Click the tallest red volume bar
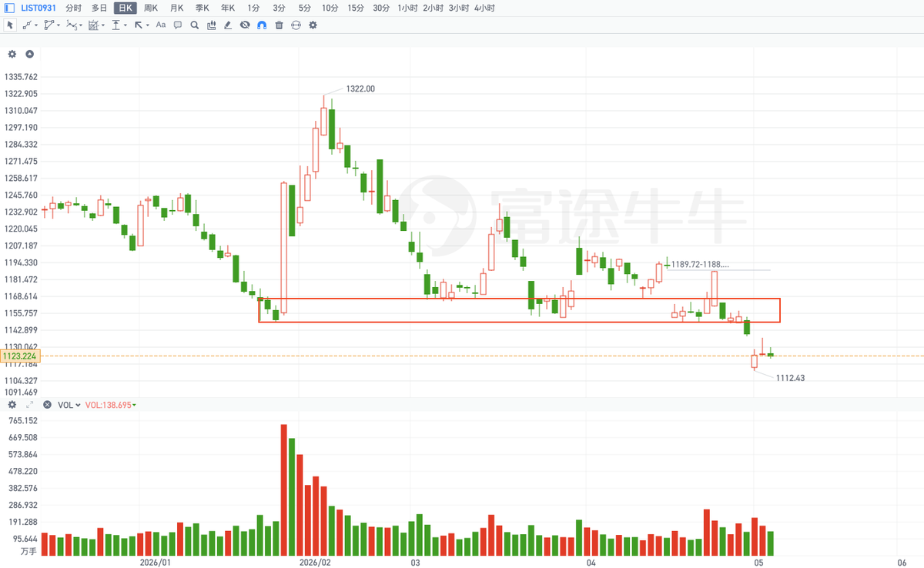This screenshot has height=568, width=924. point(283,490)
